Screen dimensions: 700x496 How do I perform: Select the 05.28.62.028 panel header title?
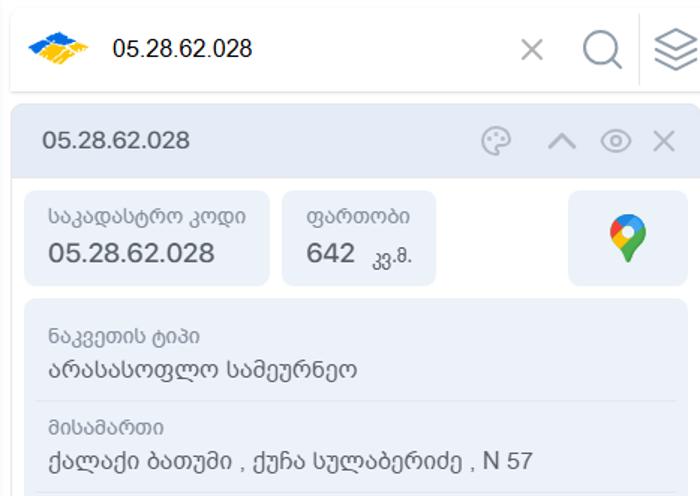coord(116,141)
